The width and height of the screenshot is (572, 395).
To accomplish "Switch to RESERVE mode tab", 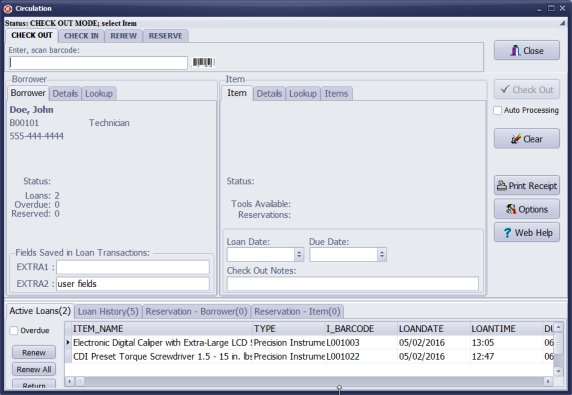I will pyautogui.click(x=165, y=36).
